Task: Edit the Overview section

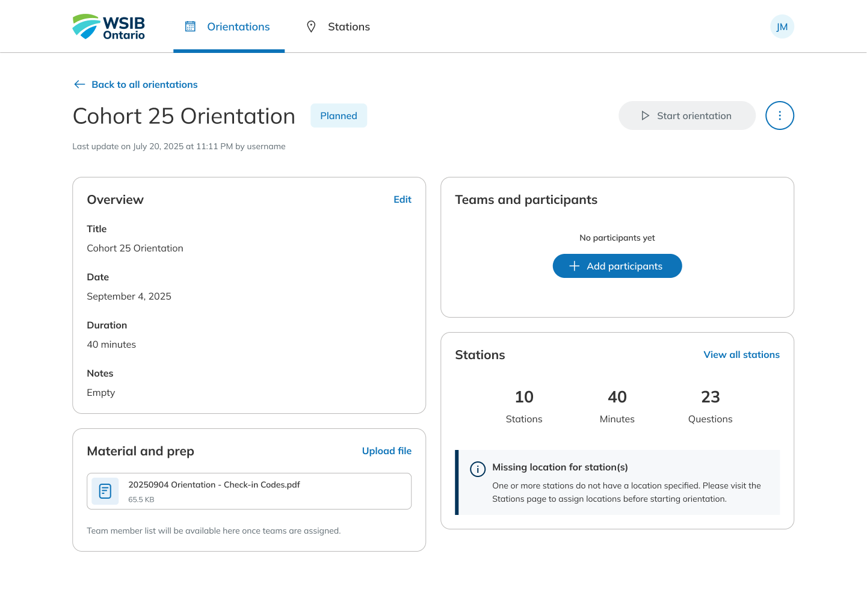Action: click(402, 200)
